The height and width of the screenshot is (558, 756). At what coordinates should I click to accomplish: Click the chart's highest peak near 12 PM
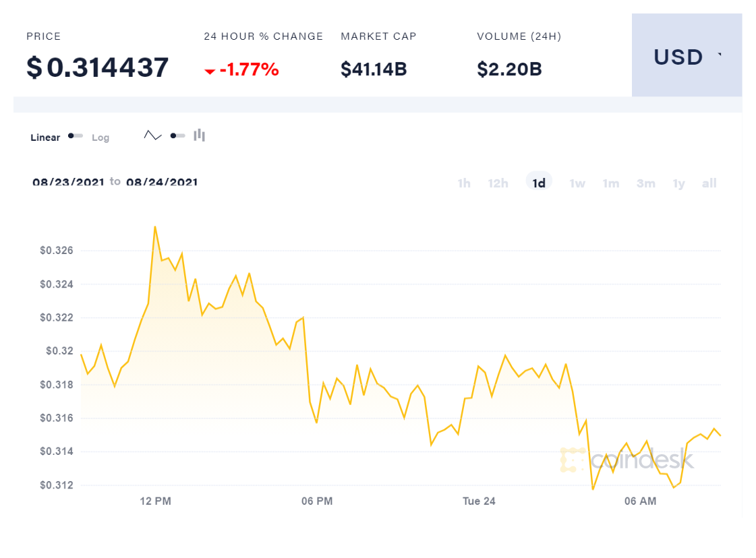pyautogui.click(x=155, y=227)
